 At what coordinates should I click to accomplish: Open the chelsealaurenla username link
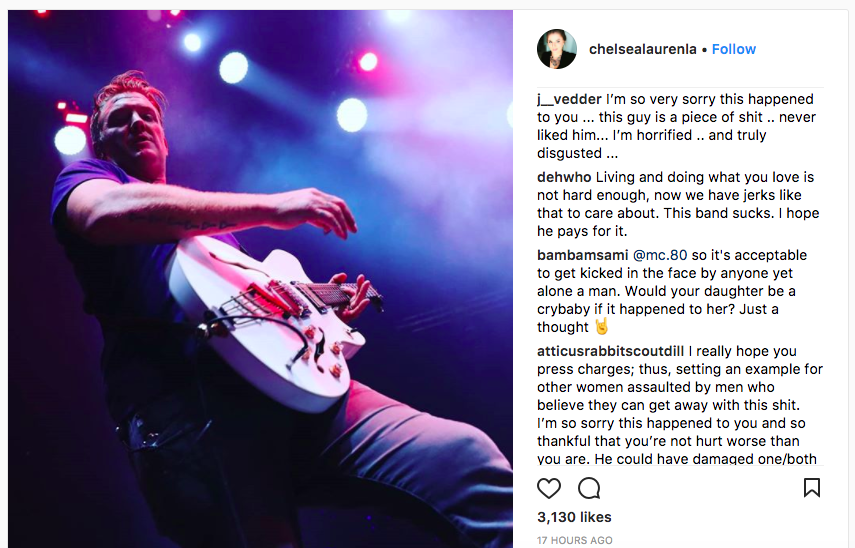(x=643, y=49)
